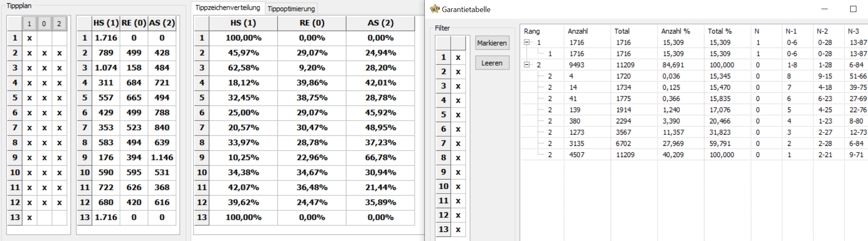Maximize the Garantietabelle window
The height and width of the screenshot is (241, 868).
point(853,9)
